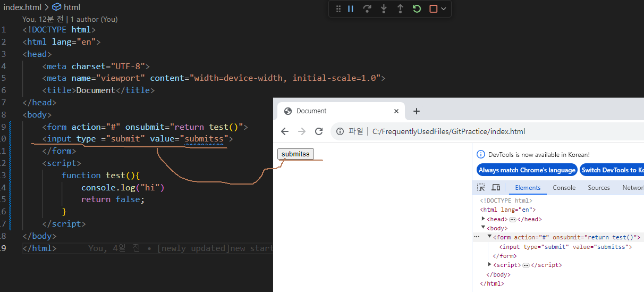Click the title tag Document line
Screen dimensions: 644x292
coord(98,90)
